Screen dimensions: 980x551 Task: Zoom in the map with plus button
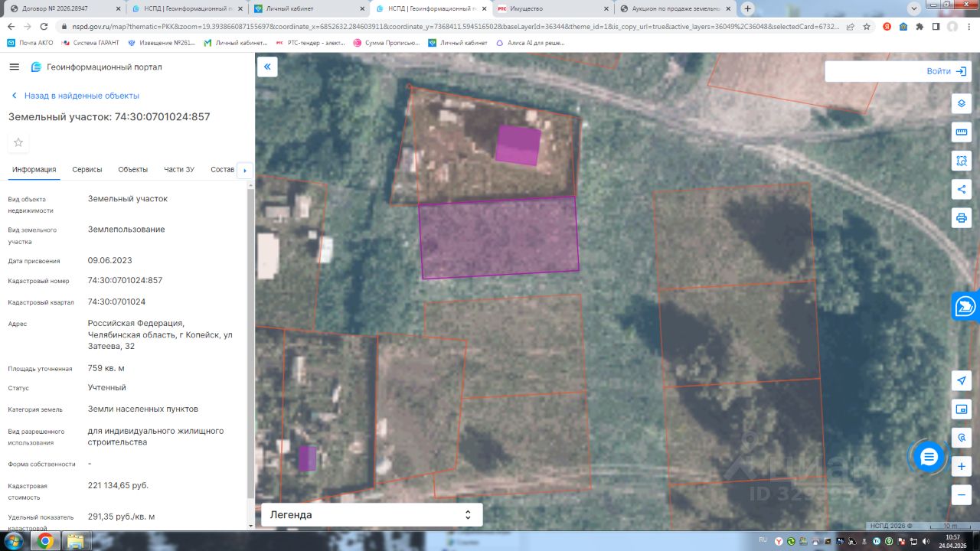coord(962,466)
